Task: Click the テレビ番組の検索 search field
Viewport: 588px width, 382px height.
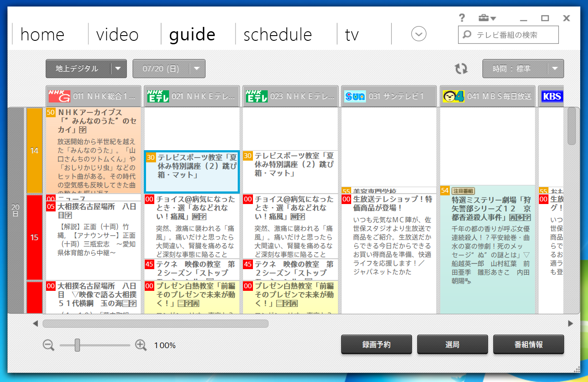Action: [513, 35]
